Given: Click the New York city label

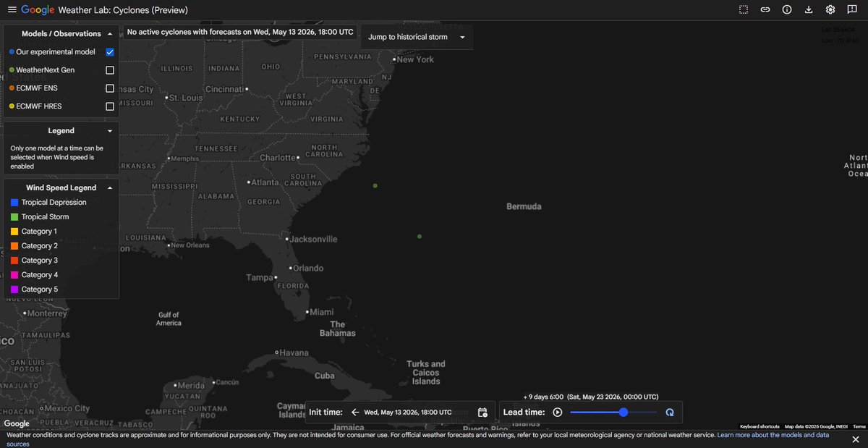Looking at the screenshot, I should (415, 59).
